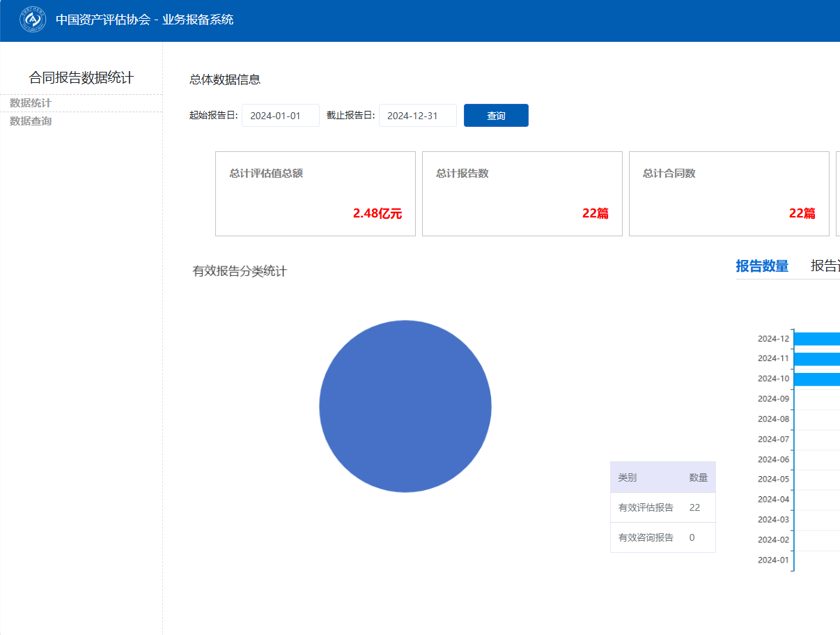Click the 有效咨询报告 table row
This screenshot has height=635, width=840.
tap(662, 537)
